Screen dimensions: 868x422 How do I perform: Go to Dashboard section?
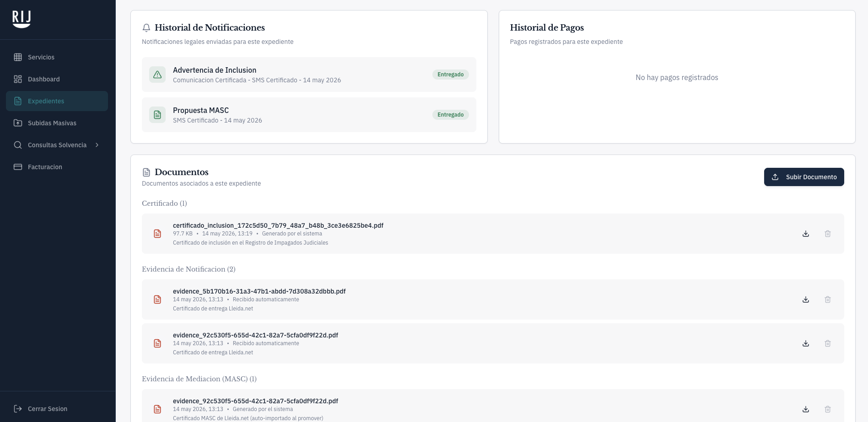[x=57, y=79]
